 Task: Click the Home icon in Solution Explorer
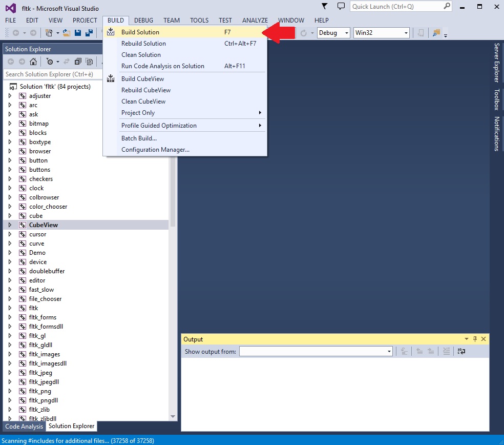click(x=33, y=62)
